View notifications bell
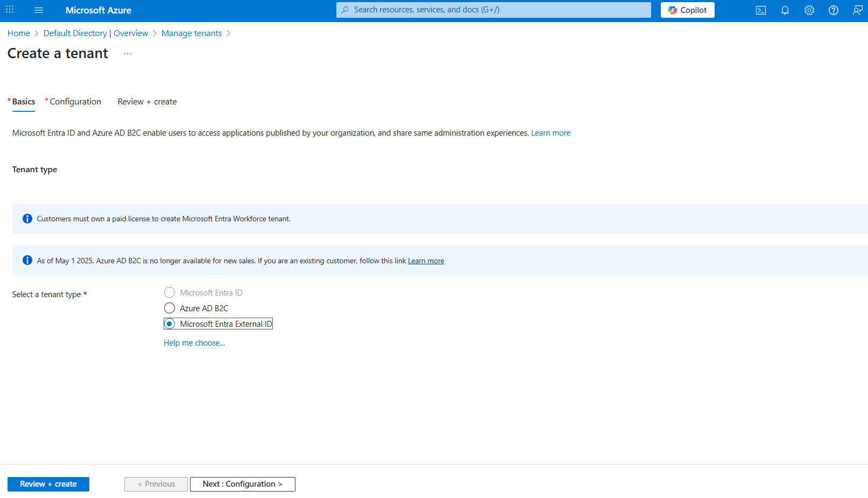 (785, 10)
